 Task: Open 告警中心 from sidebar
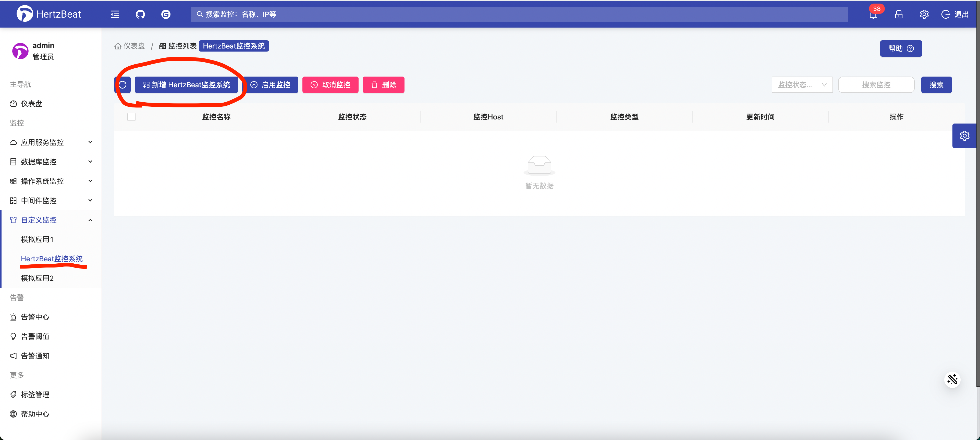click(35, 317)
